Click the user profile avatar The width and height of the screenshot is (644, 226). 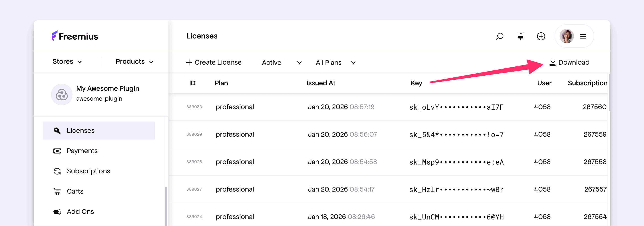[567, 36]
